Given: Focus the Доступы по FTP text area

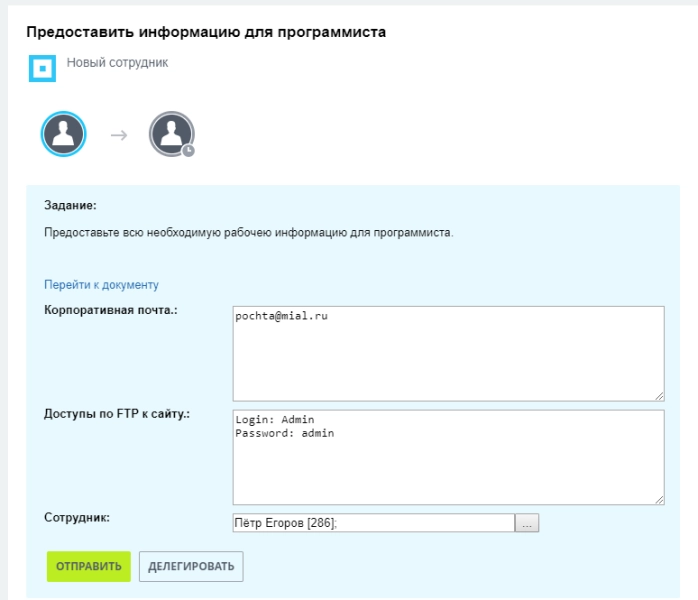Looking at the screenshot, I should 447,457.
